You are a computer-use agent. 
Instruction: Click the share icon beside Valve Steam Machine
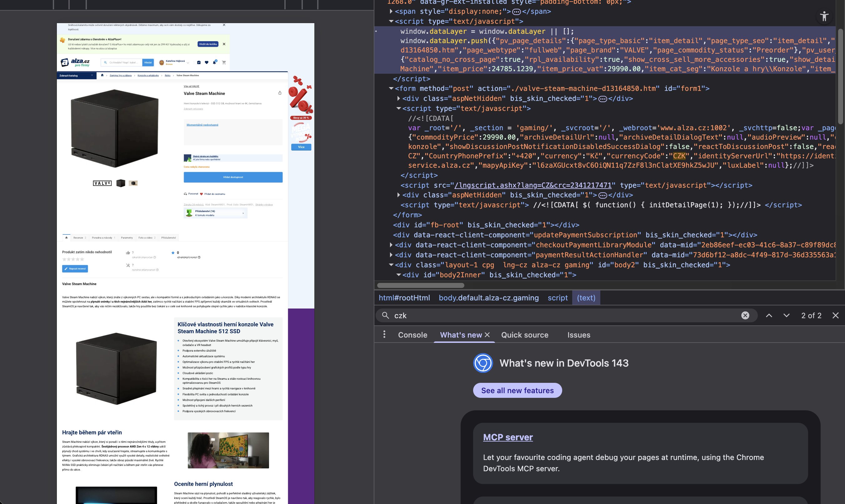280,93
